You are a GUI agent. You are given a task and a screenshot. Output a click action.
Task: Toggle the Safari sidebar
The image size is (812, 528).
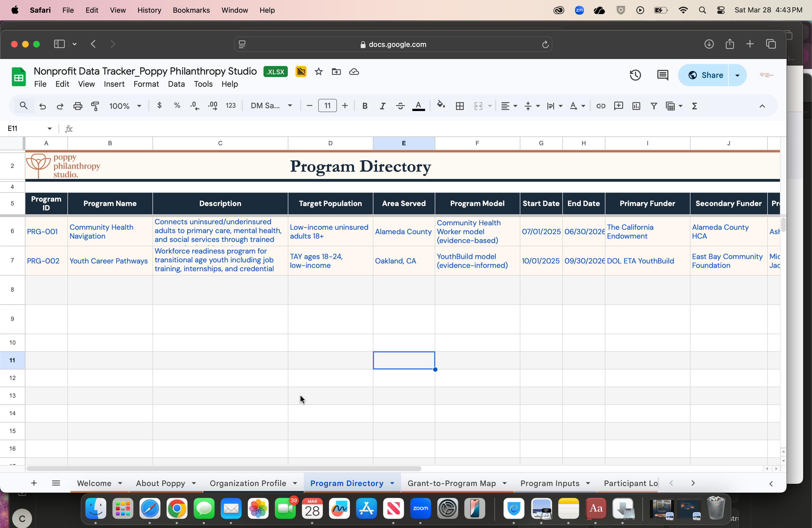(59, 44)
